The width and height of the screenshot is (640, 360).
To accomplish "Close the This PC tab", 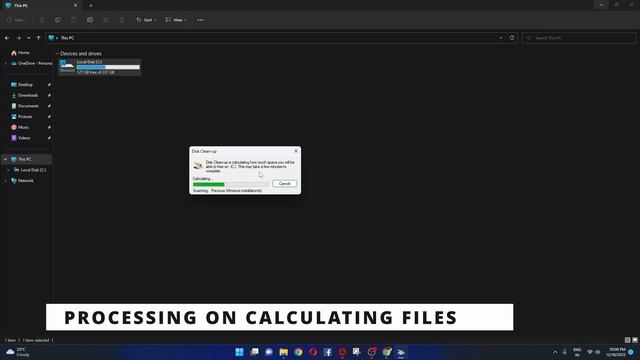I will (76, 6).
